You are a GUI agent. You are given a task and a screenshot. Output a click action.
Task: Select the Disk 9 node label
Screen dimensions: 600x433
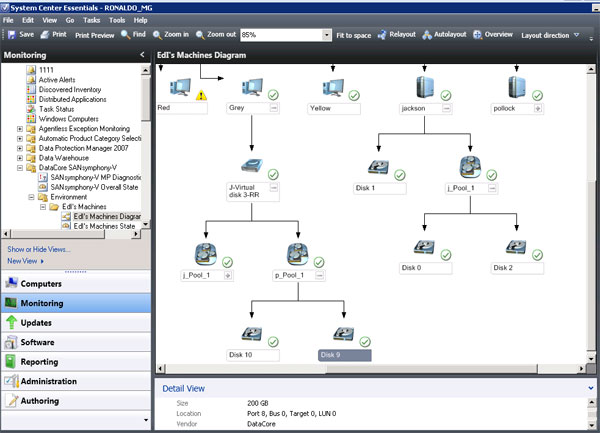[344, 355]
